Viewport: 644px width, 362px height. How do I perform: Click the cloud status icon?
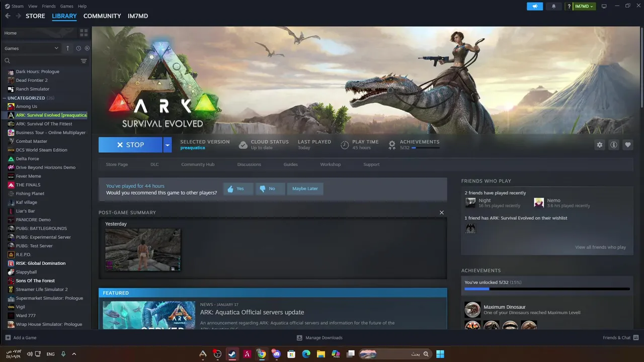click(x=243, y=145)
